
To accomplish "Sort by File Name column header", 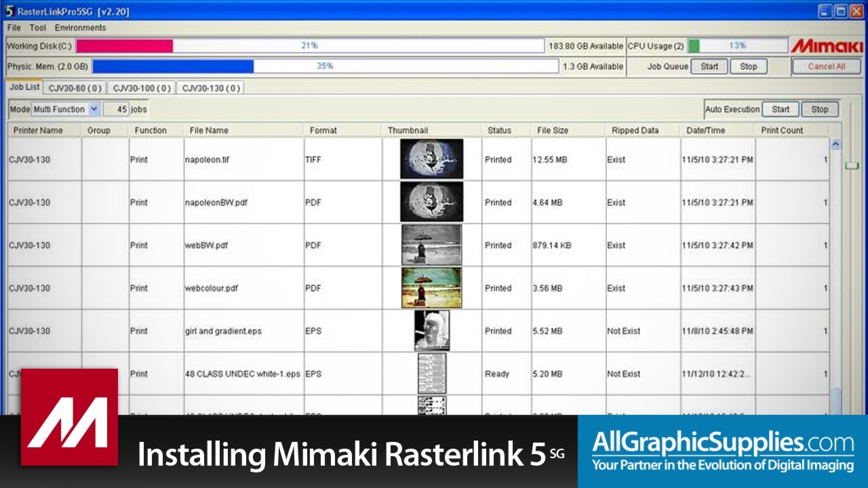I will tap(243, 130).
